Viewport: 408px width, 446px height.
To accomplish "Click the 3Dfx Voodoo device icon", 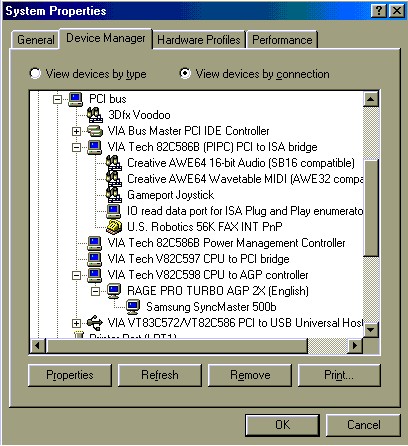I will coord(95,115).
